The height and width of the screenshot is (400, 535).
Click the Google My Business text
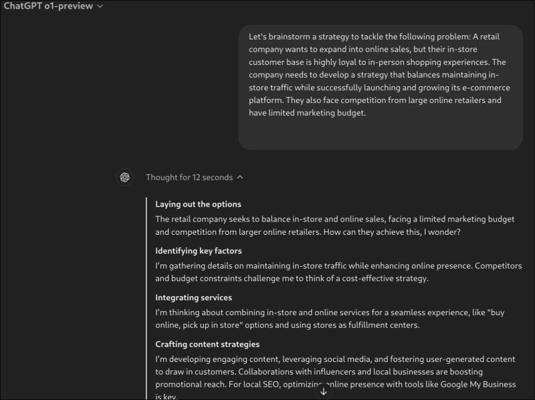click(478, 384)
